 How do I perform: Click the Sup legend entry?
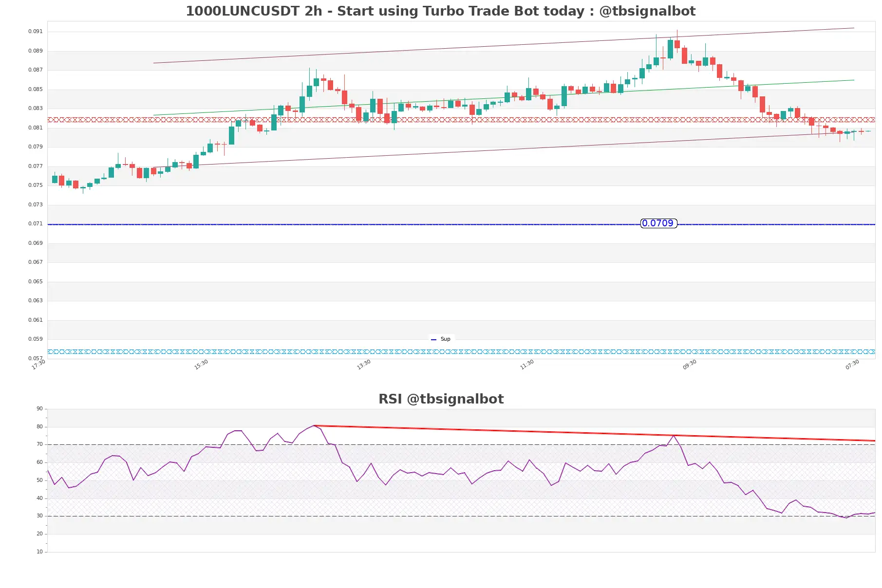point(441,339)
